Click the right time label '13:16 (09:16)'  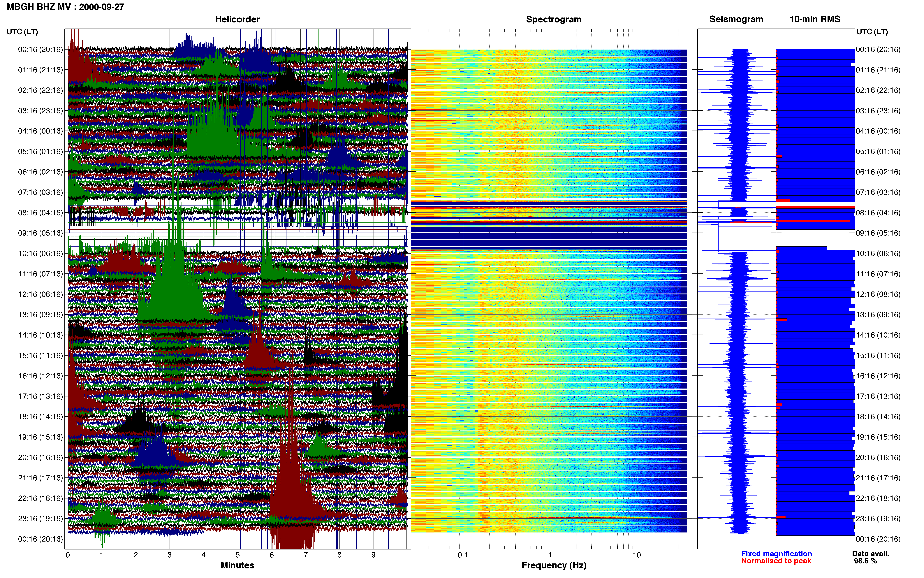[878, 315]
